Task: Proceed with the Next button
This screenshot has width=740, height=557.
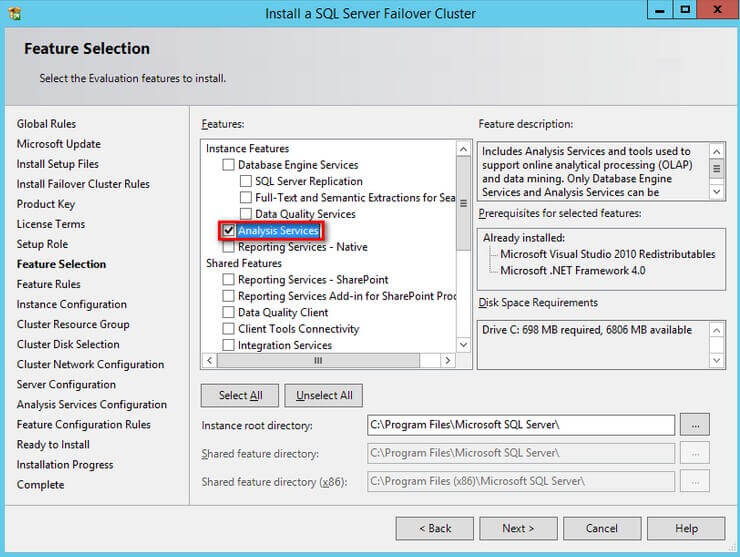Action: coord(518,529)
